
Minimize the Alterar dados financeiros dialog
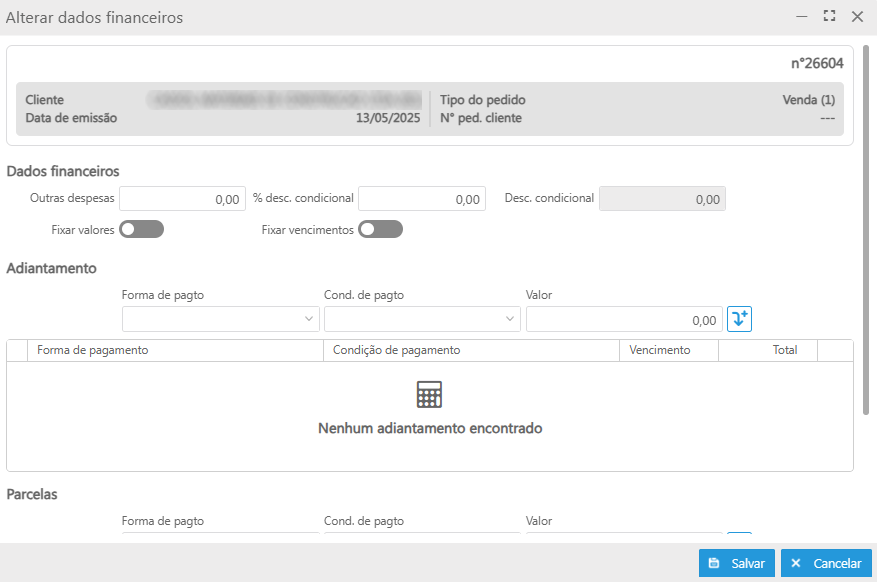tap(801, 16)
